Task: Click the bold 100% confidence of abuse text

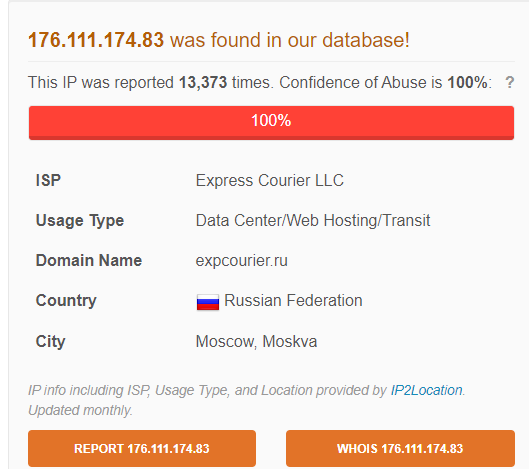Action: coord(467,82)
